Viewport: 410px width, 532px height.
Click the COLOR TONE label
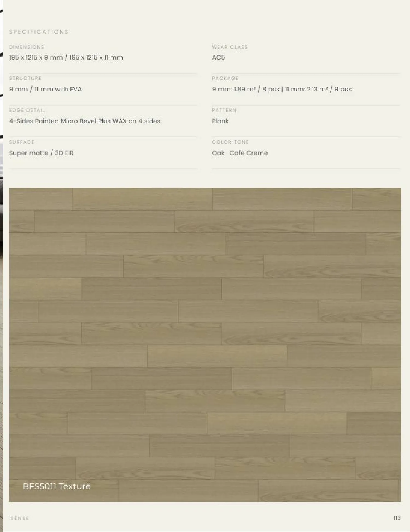pyautogui.click(x=230, y=142)
